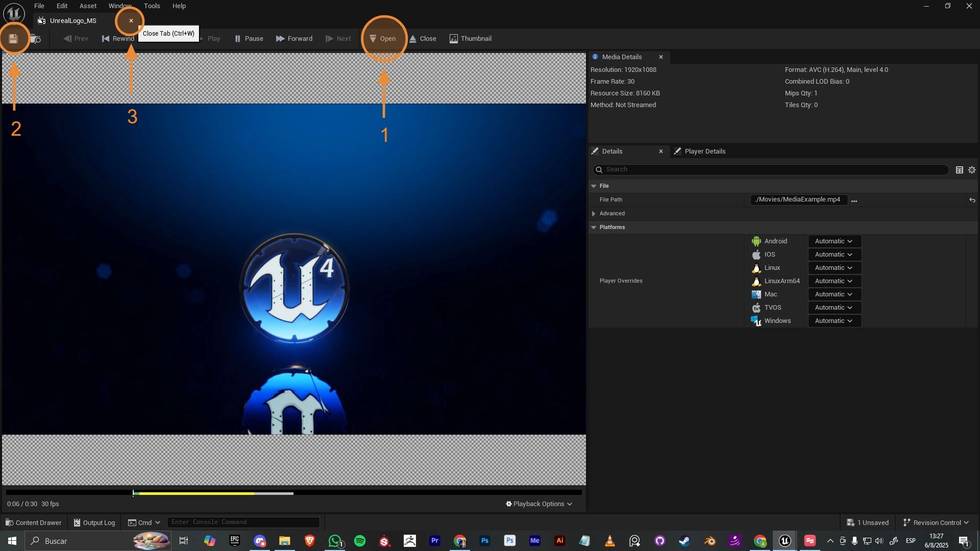Click the Details panel settings gear icon
This screenshot has height=551, width=980.
click(971, 170)
